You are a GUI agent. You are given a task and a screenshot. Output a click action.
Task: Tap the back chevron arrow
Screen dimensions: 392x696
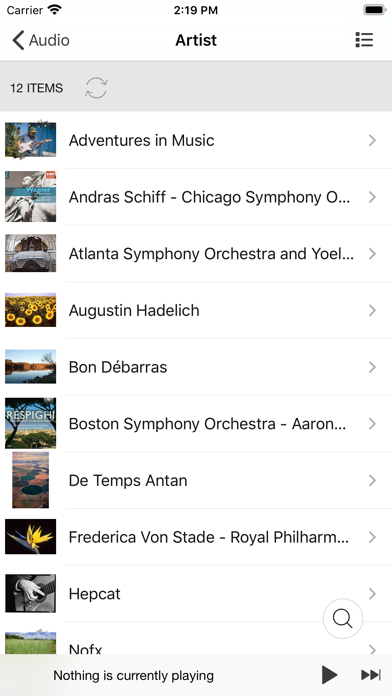18,40
